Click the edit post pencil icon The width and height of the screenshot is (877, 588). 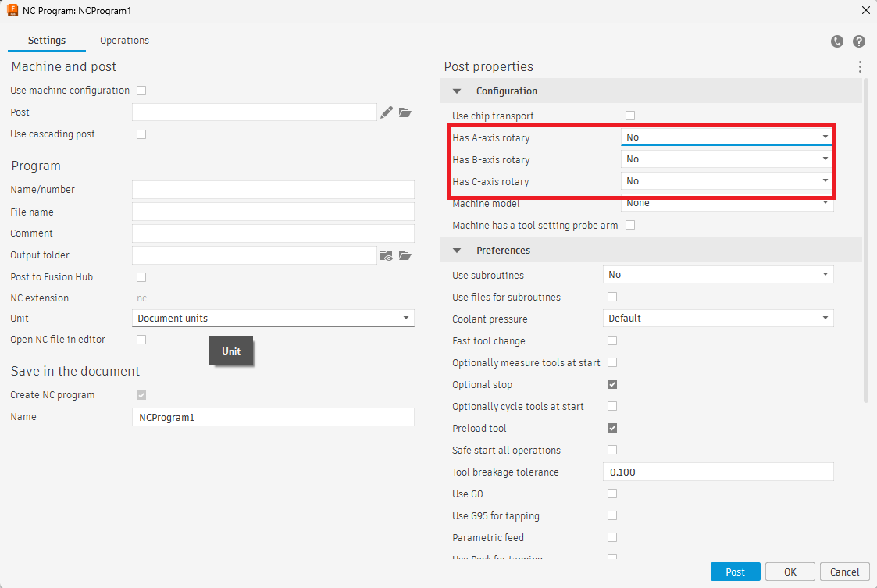(x=386, y=112)
